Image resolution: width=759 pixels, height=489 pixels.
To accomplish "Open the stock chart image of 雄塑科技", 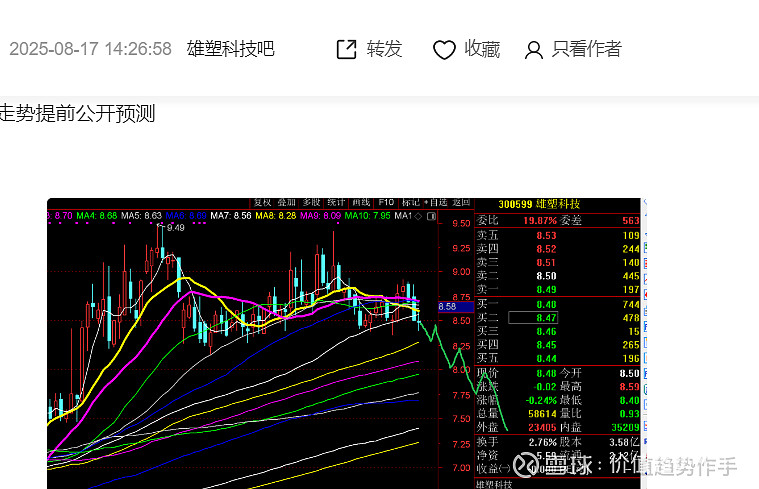I will (x=347, y=343).
